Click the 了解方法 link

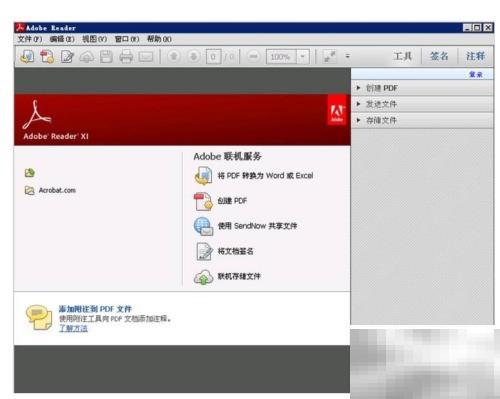pyautogui.click(x=73, y=328)
